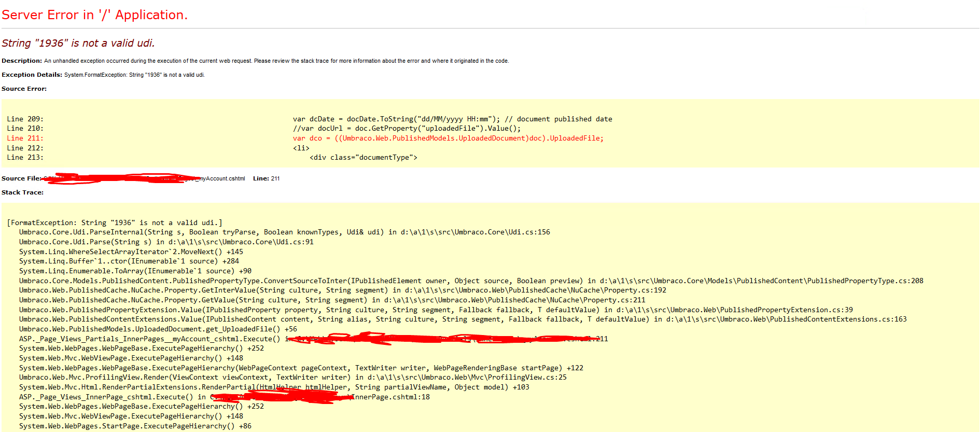This screenshot has width=980, height=432.
Task: Click the bold "Source File:" label
Action: 21,178
